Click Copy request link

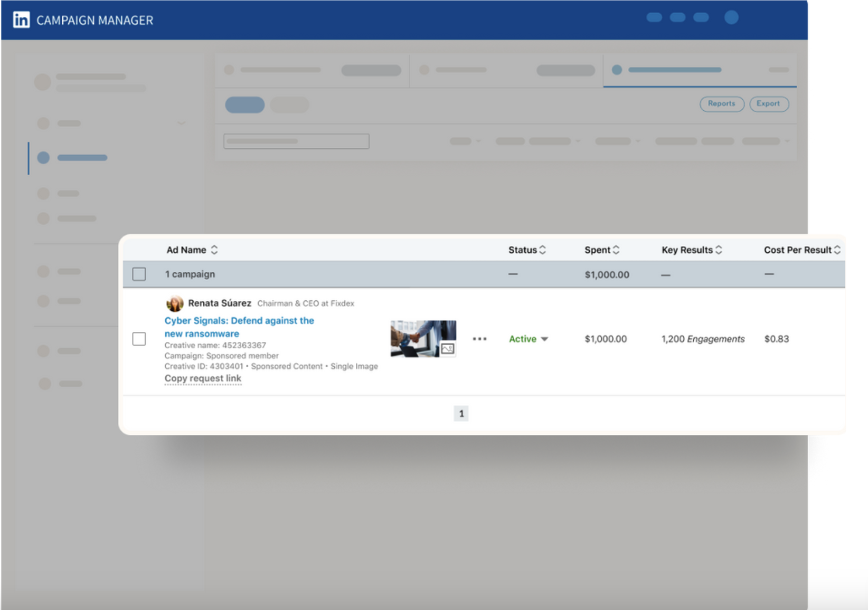coord(203,378)
